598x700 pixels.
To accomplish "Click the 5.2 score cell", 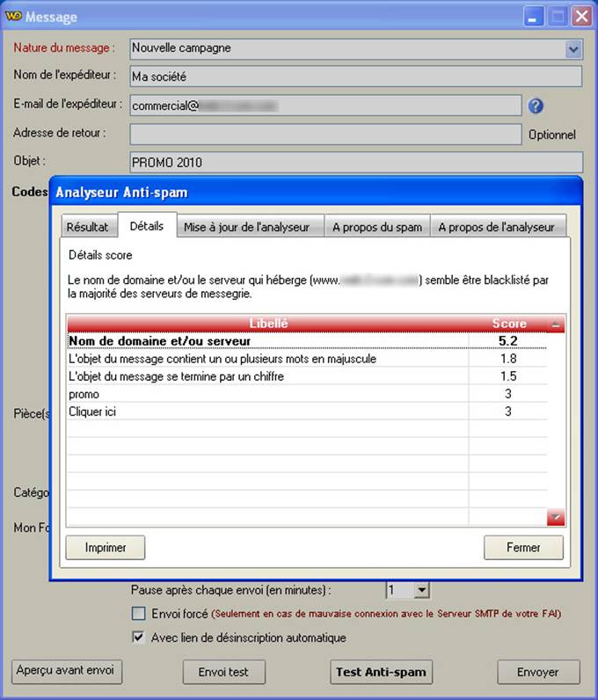I will pyautogui.click(x=507, y=341).
